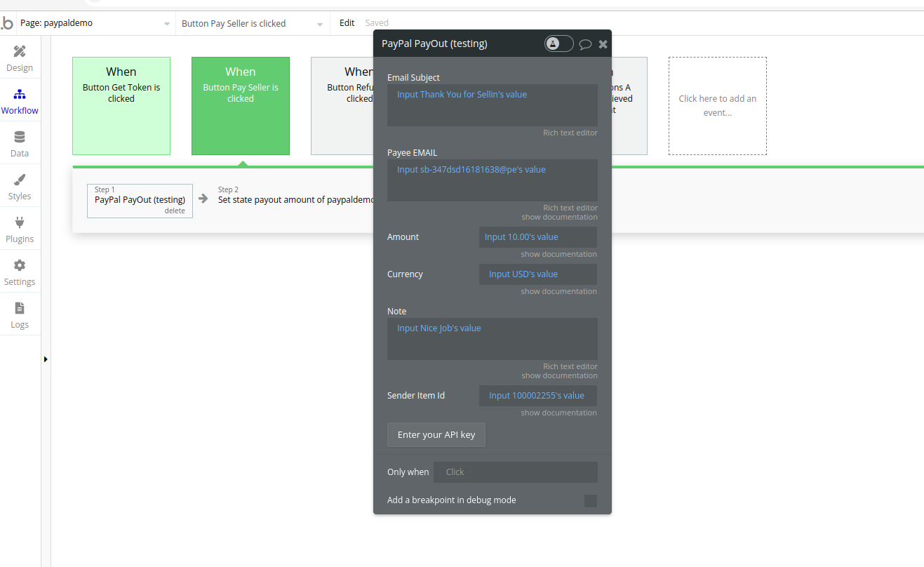
Task: Show documentation for Currency
Action: [x=559, y=291]
